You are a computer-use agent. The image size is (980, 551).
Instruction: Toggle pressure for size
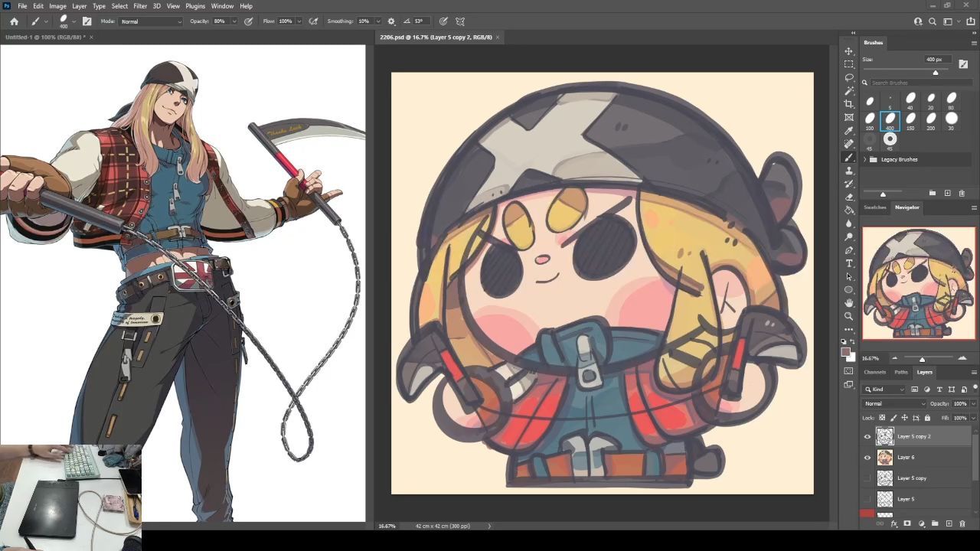coord(443,21)
